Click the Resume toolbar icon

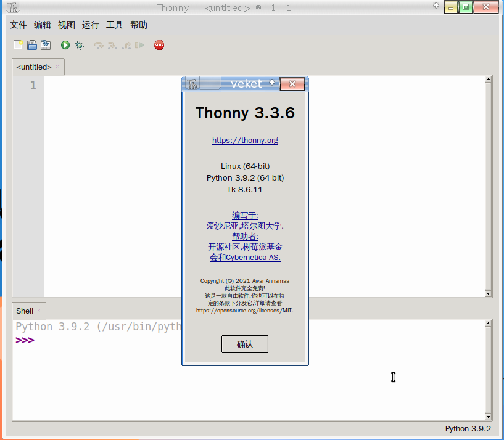tap(139, 45)
